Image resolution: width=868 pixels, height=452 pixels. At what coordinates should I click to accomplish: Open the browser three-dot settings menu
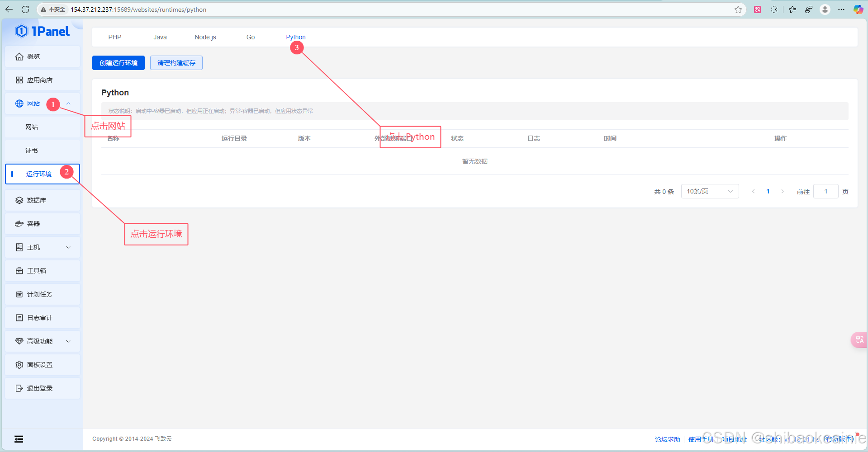pos(841,9)
